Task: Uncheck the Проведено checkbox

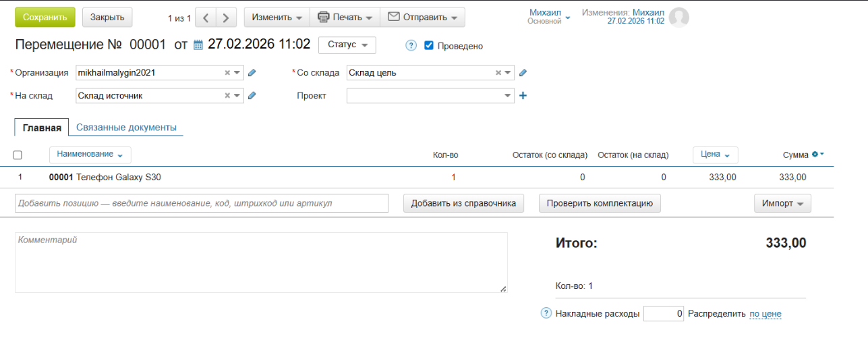Action: click(429, 46)
